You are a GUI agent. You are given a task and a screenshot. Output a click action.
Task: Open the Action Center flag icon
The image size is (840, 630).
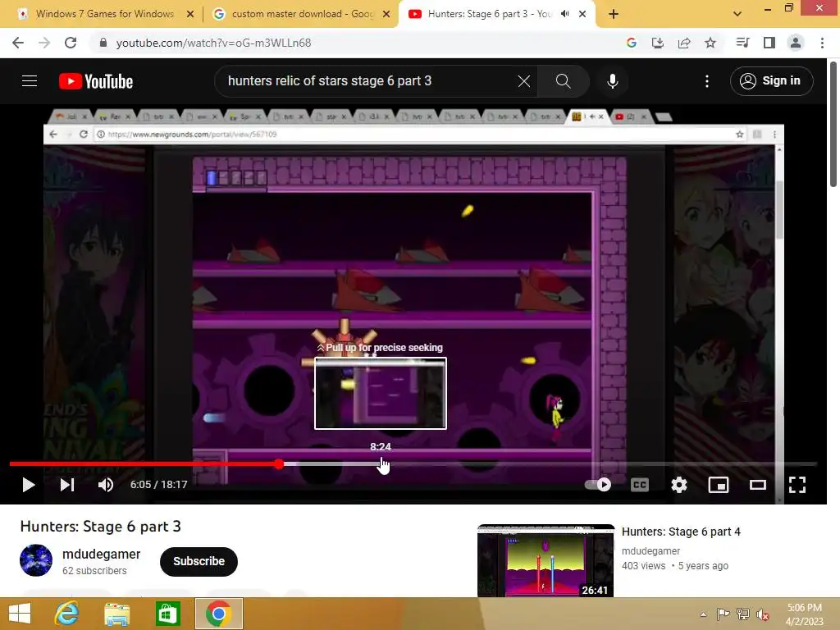[x=723, y=614]
